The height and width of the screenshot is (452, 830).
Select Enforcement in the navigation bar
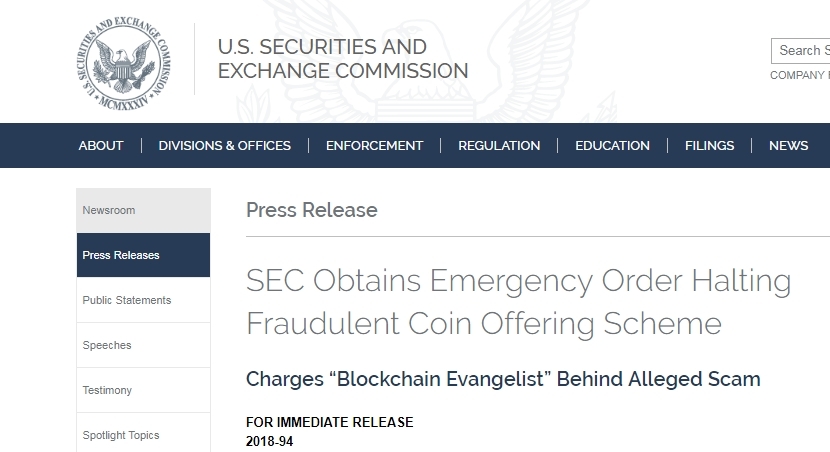[374, 146]
